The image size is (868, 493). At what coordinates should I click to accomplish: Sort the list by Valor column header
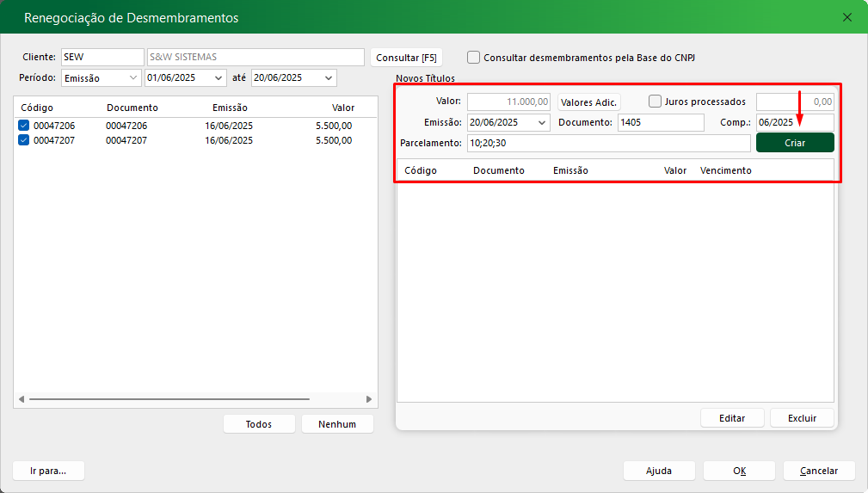click(x=342, y=108)
